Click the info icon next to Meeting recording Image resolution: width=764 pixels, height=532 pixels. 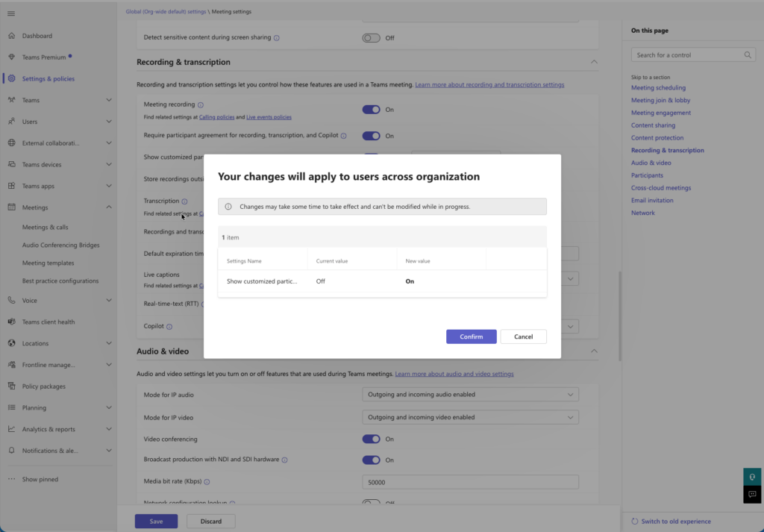coord(201,105)
